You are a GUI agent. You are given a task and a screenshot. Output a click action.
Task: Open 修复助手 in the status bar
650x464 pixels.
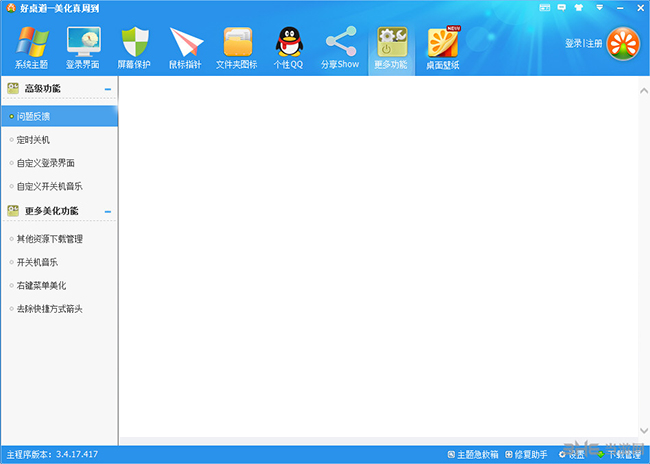[526, 454]
